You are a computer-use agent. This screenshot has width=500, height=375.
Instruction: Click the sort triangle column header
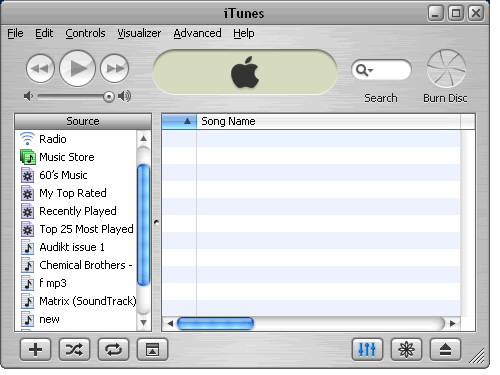pyautogui.click(x=179, y=121)
